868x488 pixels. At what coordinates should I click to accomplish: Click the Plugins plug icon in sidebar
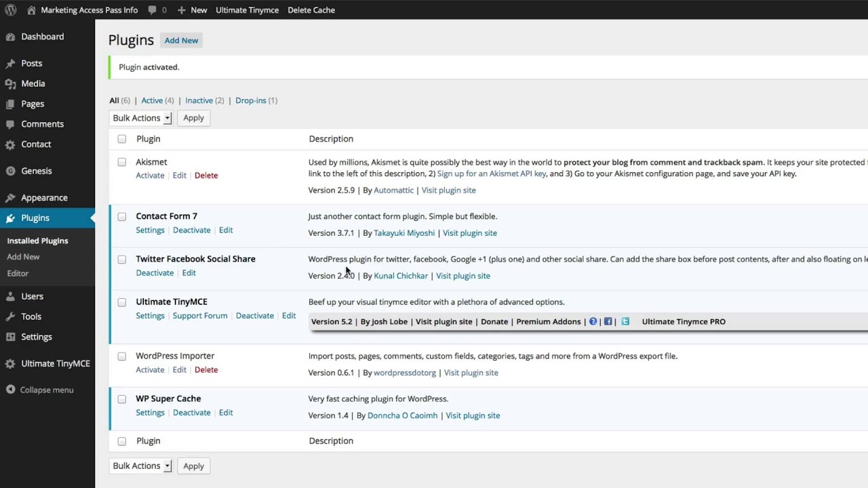pos(10,218)
